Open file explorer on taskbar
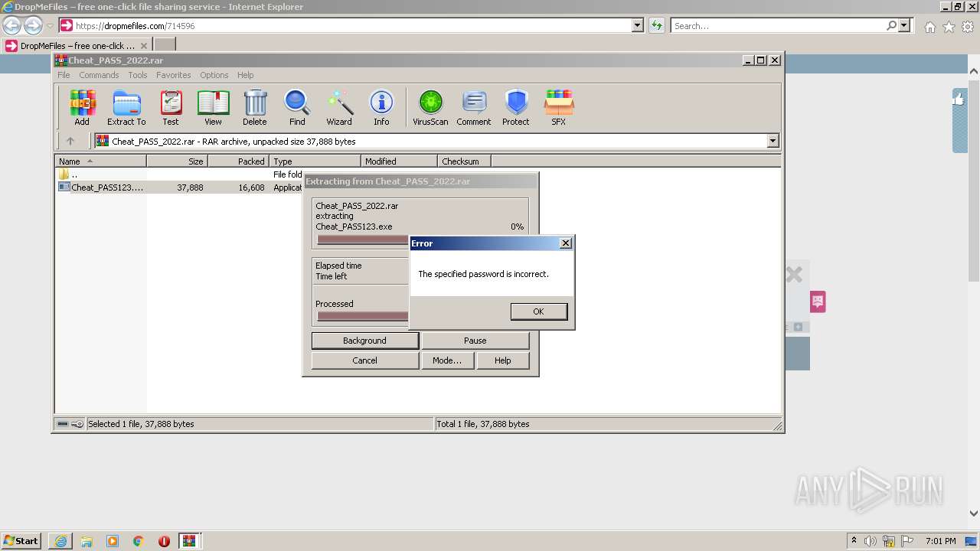 click(x=87, y=541)
